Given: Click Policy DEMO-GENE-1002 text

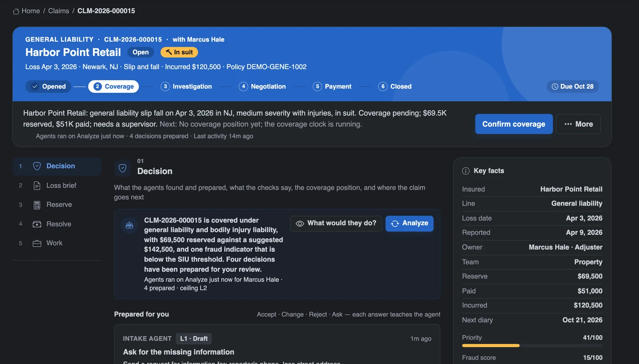Looking at the screenshot, I should click(x=266, y=67).
